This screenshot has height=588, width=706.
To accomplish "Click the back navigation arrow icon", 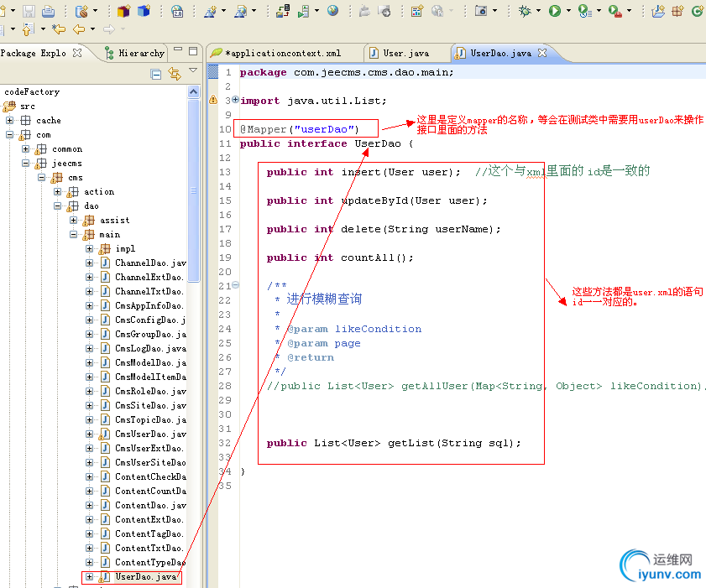I will [x=78, y=29].
